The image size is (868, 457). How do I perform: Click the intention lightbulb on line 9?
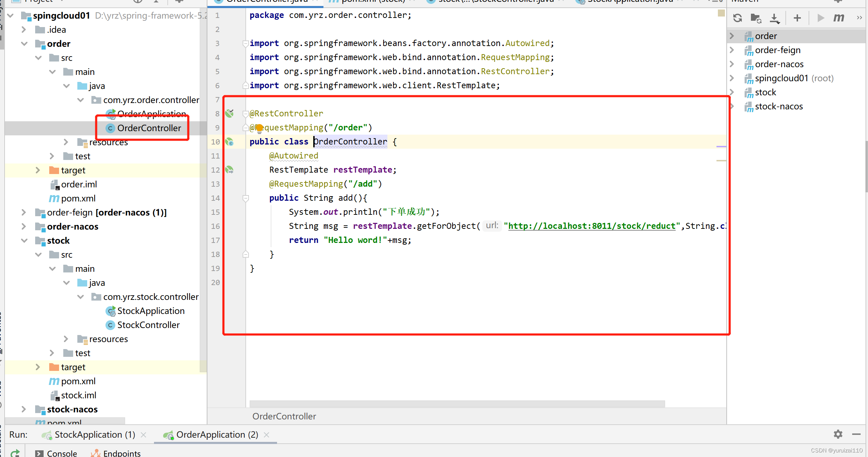[x=259, y=128]
